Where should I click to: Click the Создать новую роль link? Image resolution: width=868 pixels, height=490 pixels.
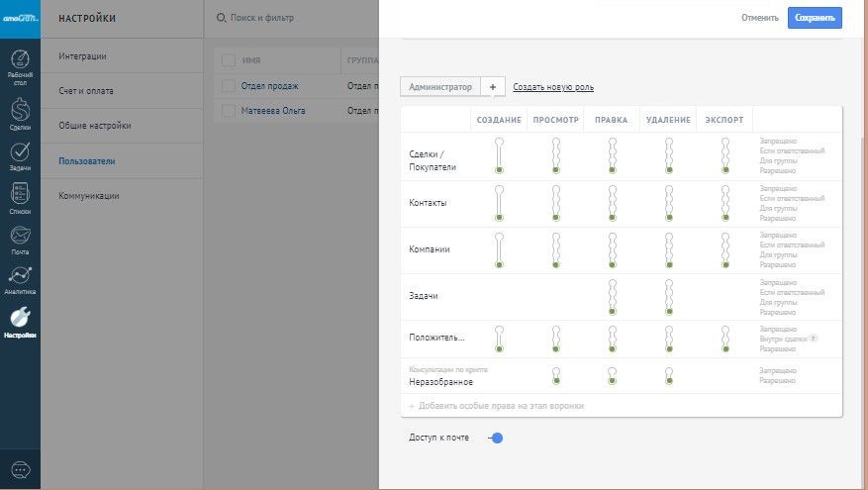(x=552, y=87)
